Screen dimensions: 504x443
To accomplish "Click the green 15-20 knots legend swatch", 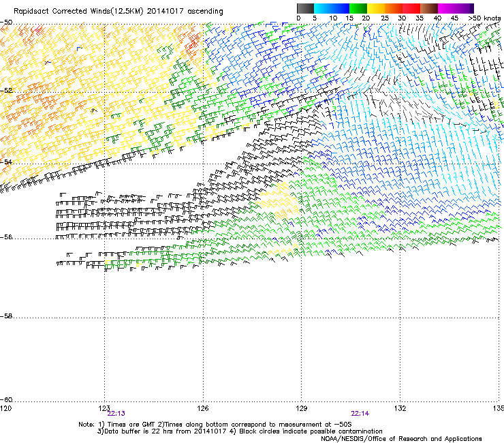I will [358, 8].
